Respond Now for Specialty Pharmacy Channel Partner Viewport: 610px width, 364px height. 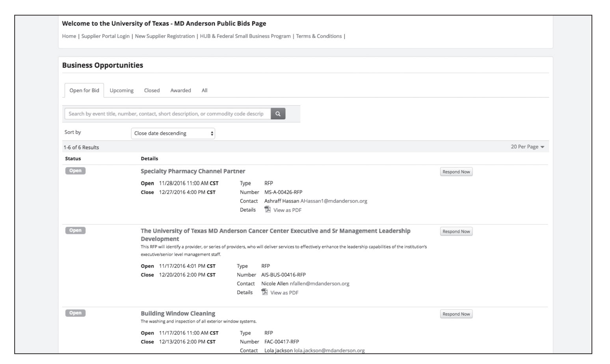[456, 172]
